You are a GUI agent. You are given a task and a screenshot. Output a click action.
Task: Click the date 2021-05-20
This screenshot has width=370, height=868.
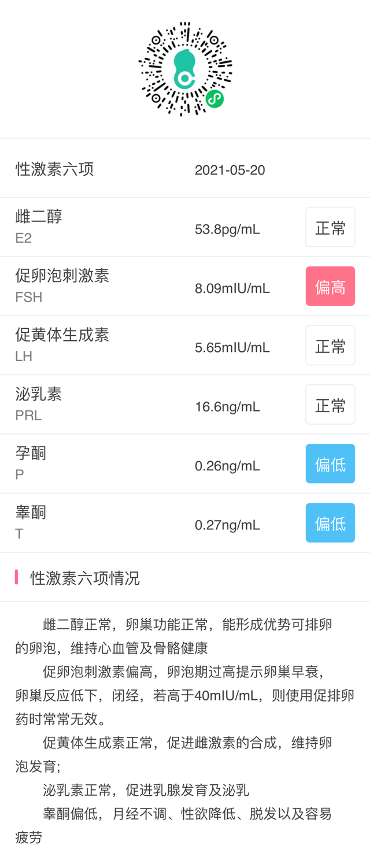(230, 170)
